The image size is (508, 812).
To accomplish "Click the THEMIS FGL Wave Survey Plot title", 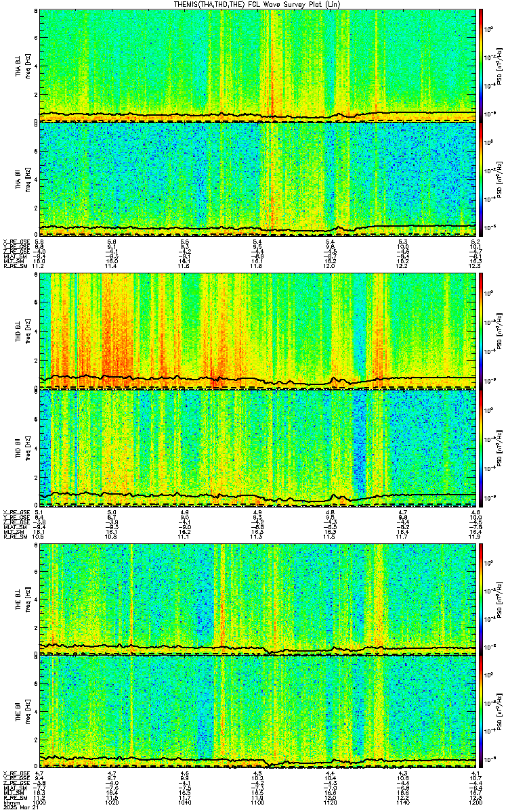I will 257,4.
